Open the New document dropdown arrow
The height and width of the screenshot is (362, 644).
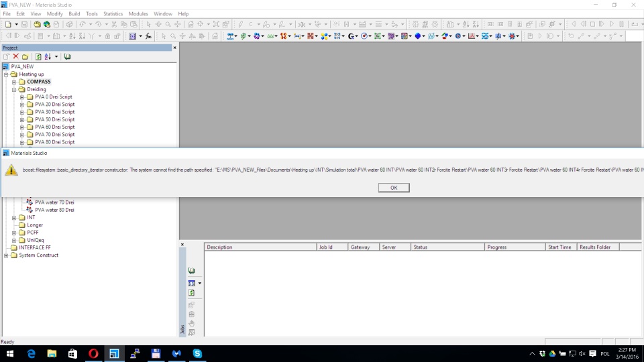(16, 24)
